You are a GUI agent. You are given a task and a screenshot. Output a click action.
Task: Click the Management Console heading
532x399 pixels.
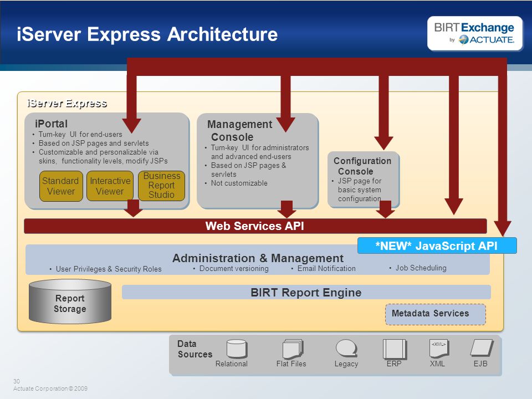(x=239, y=131)
